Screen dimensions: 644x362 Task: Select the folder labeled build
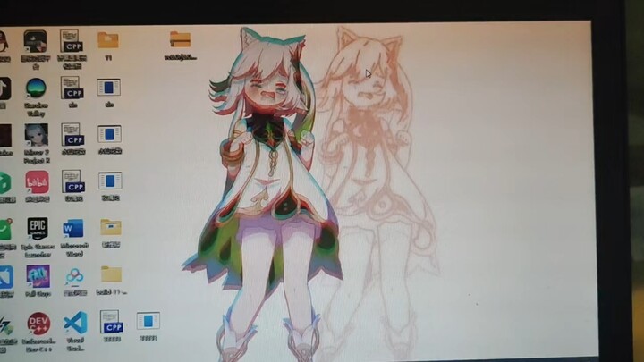pyautogui.click(x=111, y=274)
